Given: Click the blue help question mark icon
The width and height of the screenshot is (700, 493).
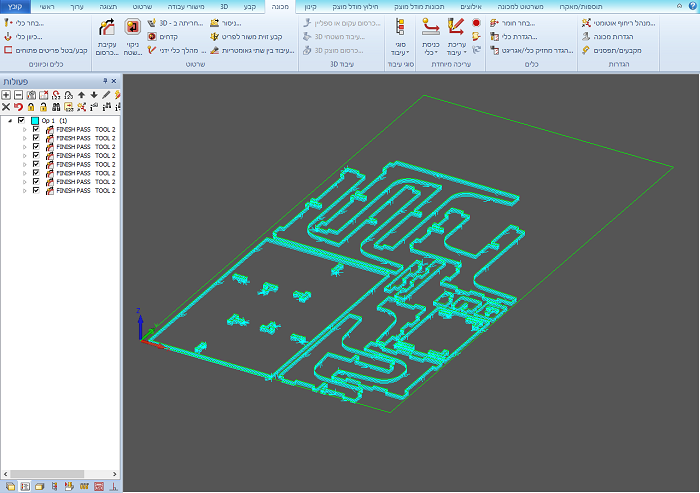Looking at the screenshot, I should click(692, 6).
